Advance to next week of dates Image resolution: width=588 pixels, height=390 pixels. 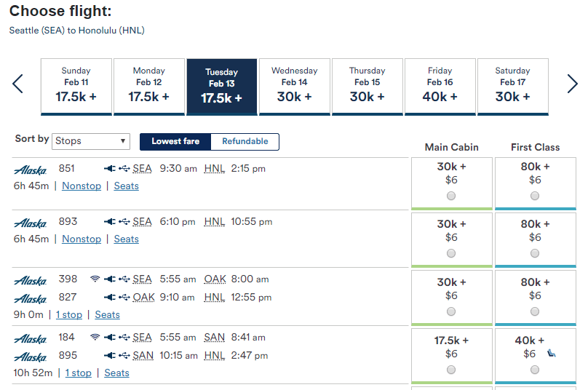pos(572,84)
